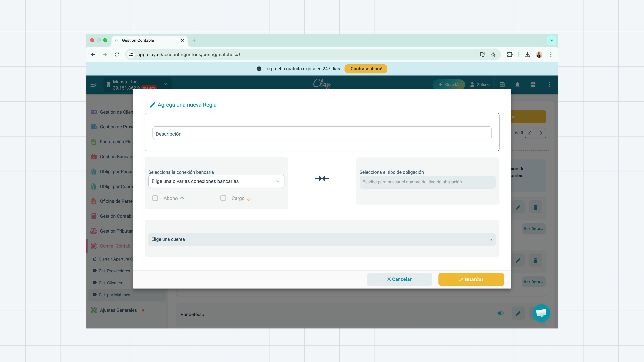Viewport: 644px width, 362px height.
Task: Click Guardar button
Action: (x=471, y=279)
